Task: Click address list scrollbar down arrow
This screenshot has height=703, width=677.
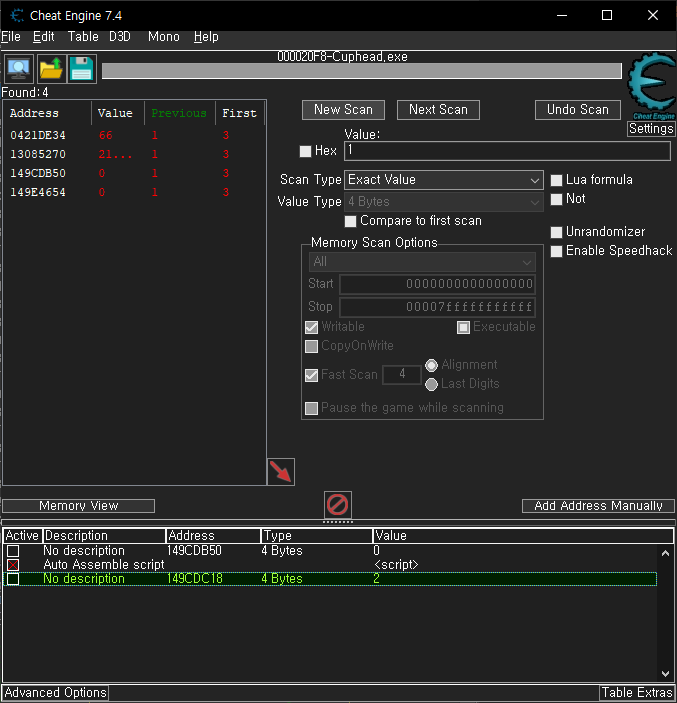Action: coord(665,674)
